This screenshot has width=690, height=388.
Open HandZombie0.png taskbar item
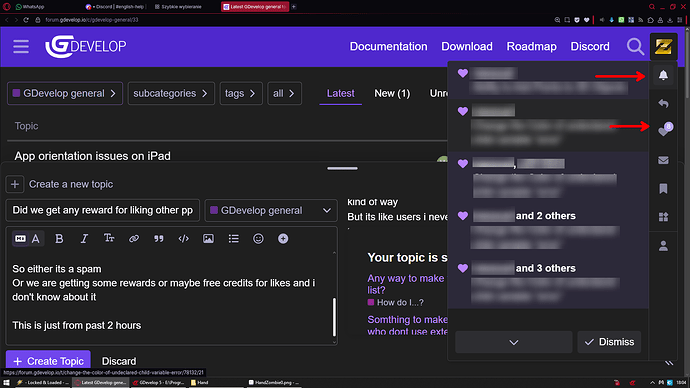click(x=274, y=382)
